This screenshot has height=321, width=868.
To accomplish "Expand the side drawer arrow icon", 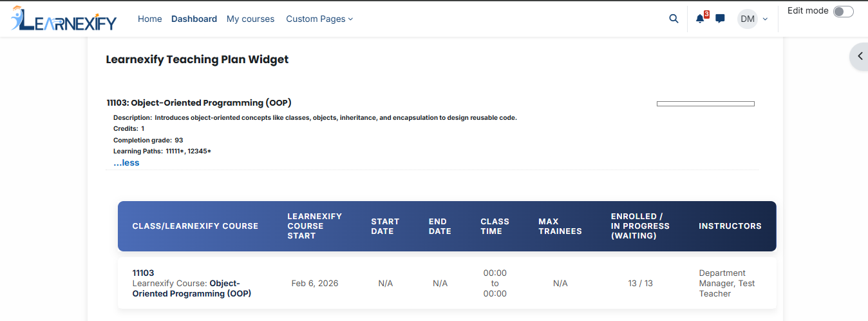I will (860, 56).
